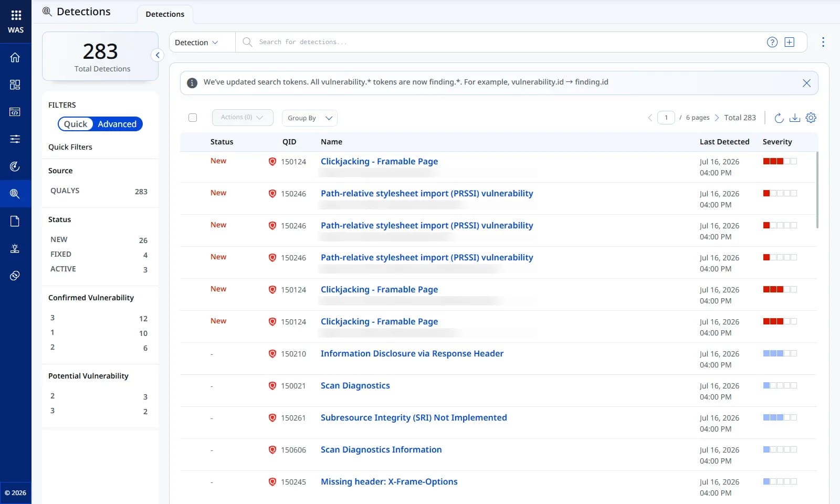The width and height of the screenshot is (840, 504).
Task: Dismiss the search tokens notice banner
Action: pos(806,83)
